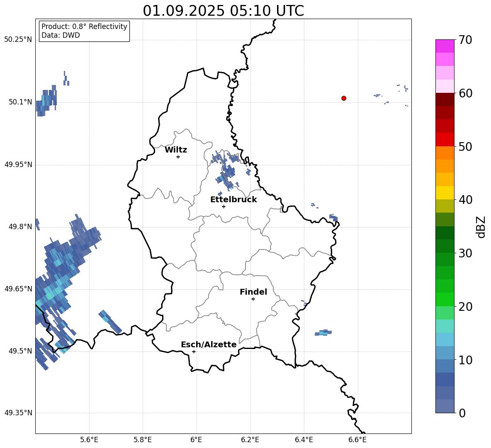This screenshot has height=448, width=491.
Task: Click the 49.65°N latitude label
Action: coord(18,289)
